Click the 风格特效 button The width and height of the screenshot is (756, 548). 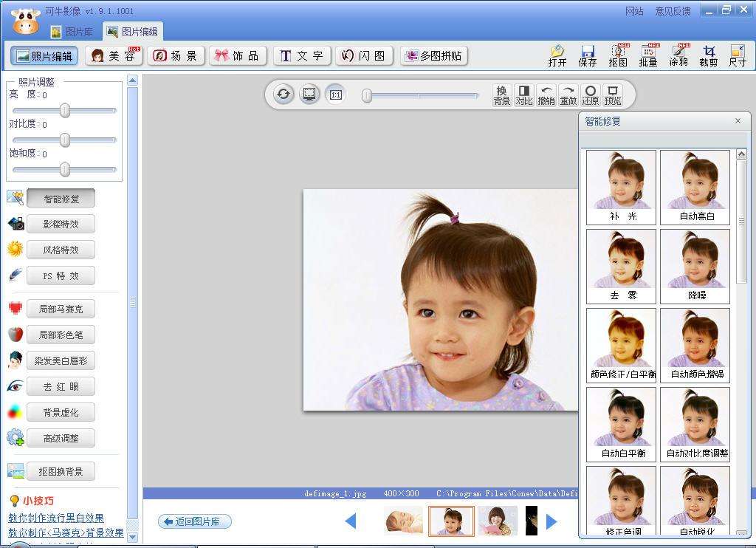tap(61, 250)
